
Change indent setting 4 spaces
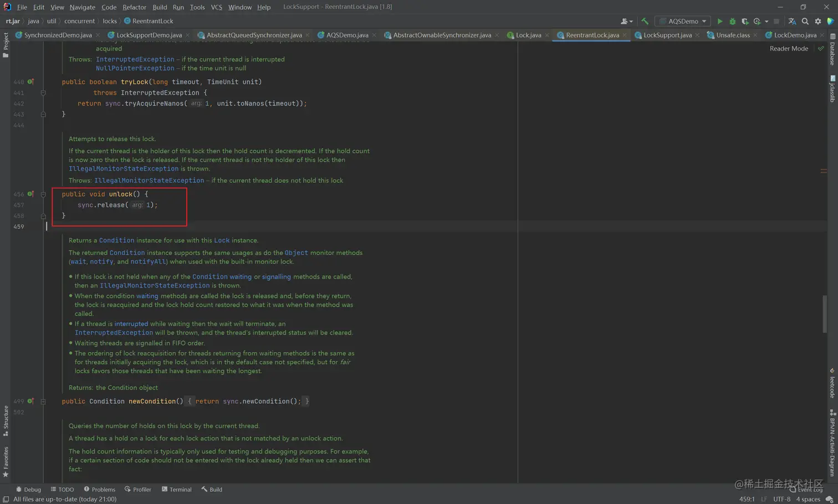pos(808,499)
